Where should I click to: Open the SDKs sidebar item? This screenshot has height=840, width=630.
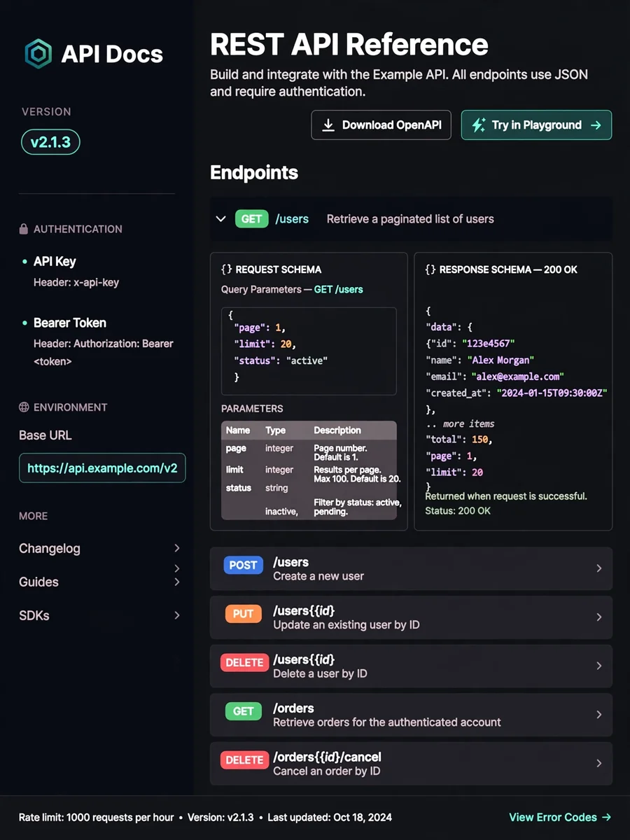(100, 616)
